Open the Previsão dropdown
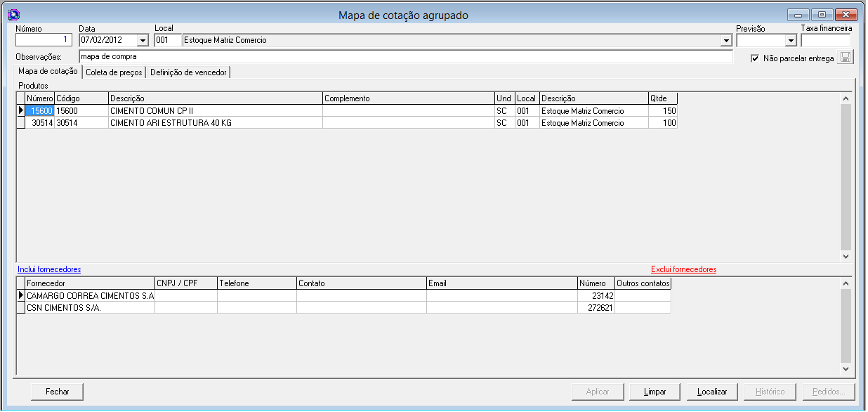Viewport: 868px width, 412px height. click(x=791, y=41)
